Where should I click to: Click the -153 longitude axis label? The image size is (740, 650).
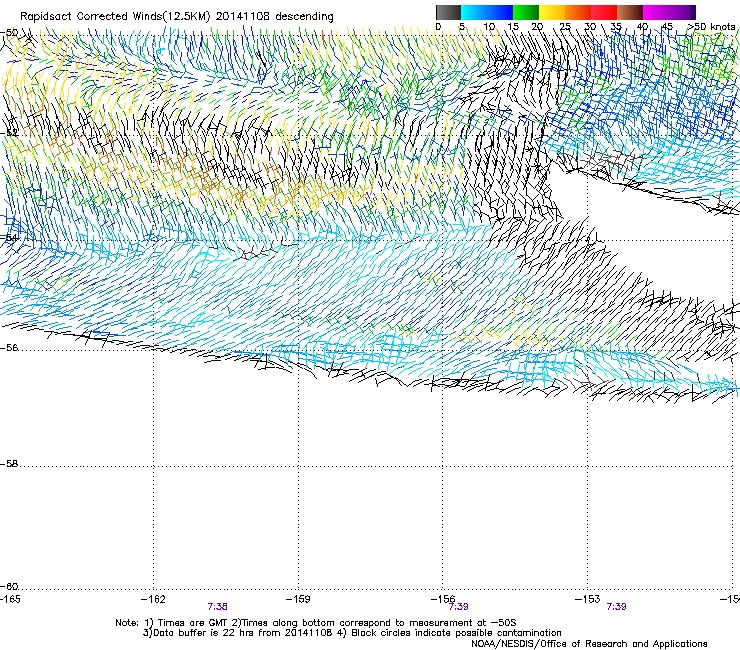coord(588,599)
